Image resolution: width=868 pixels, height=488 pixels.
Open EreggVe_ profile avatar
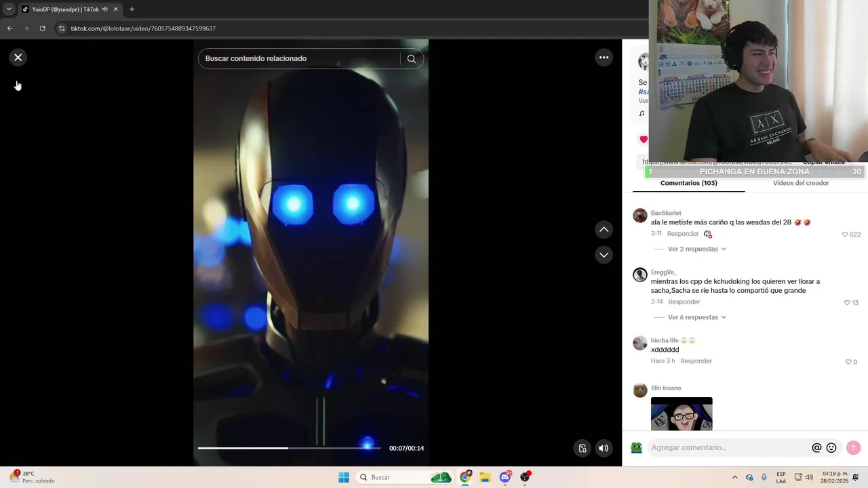click(x=640, y=275)
